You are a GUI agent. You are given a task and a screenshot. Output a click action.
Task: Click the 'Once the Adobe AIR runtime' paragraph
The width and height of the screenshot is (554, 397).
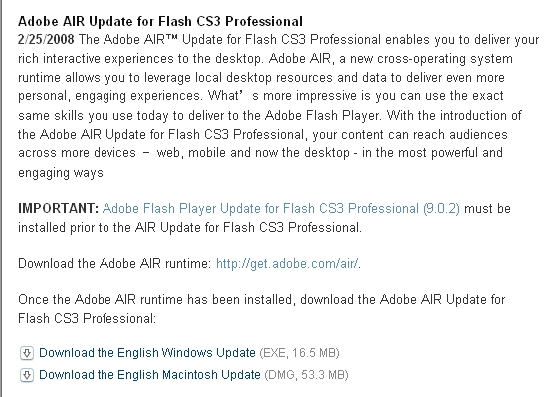tap(261, 309)
